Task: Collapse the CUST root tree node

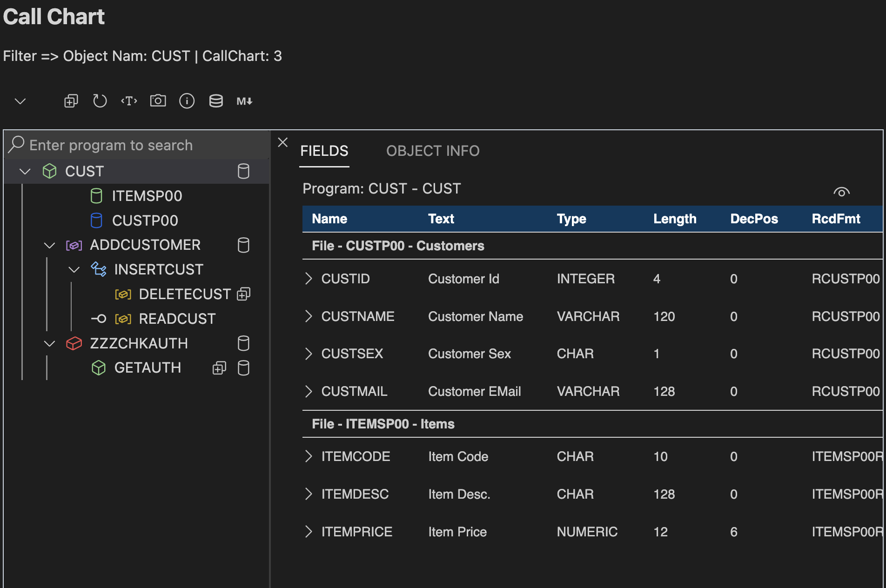Action: (25, 172)
